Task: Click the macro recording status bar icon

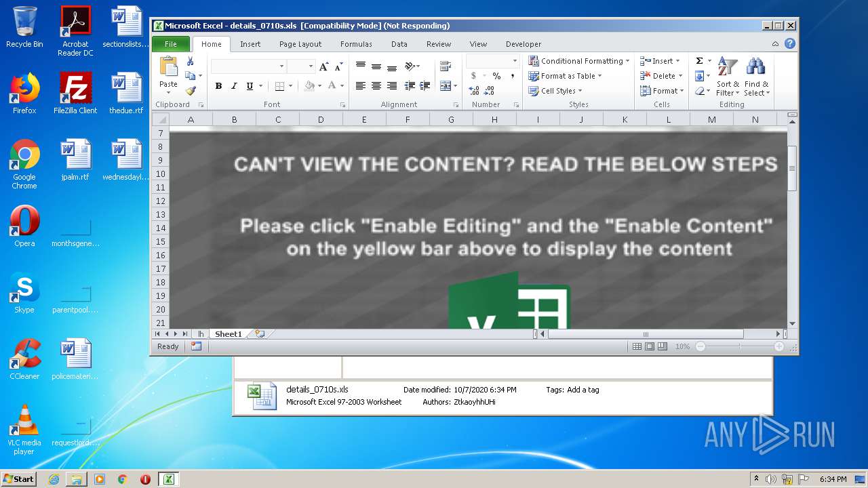Action: point(196,346)
